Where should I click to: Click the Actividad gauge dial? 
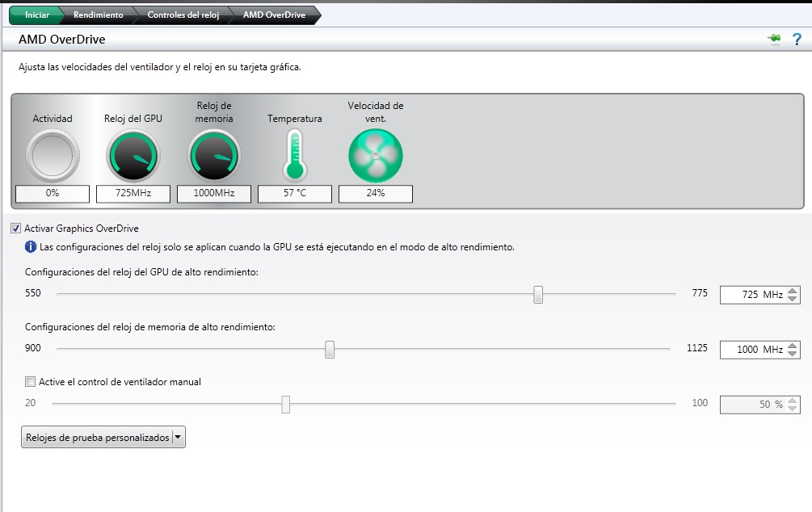pyautogui.click(x=53, y=155)
